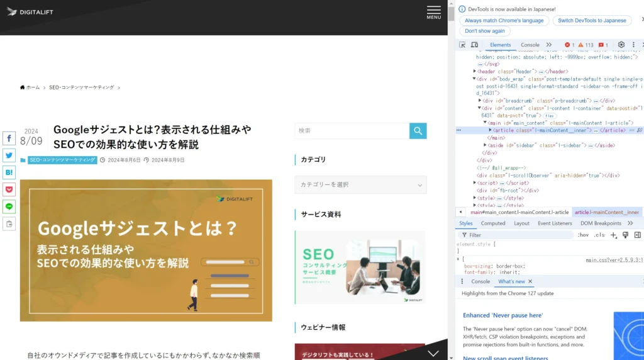Screen dimensions: 644x360
Task: Toggle the :hov element state panel
Action: coord(583,235)
